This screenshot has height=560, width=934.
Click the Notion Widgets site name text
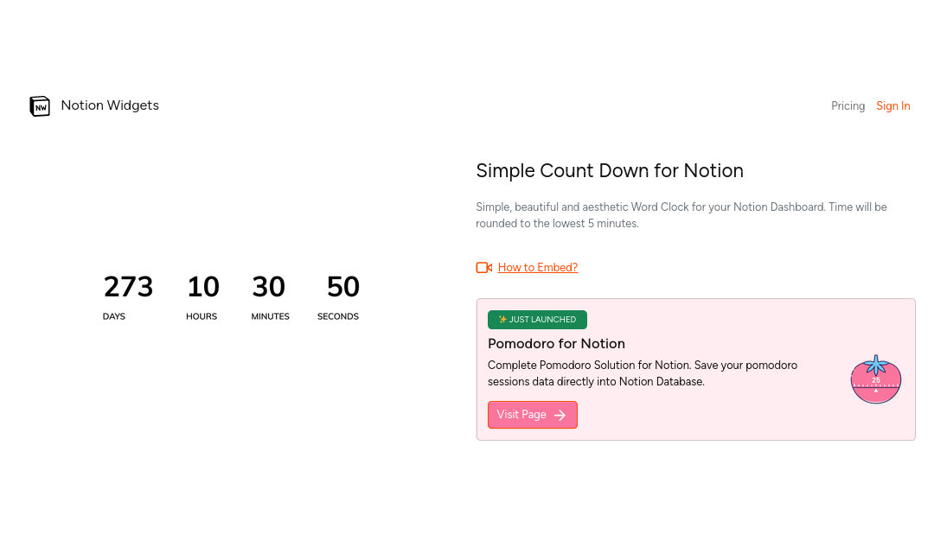110,105
